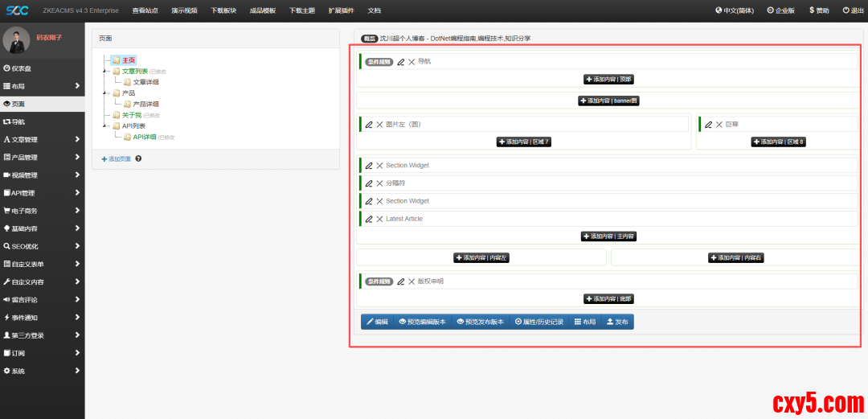Image resolution: width=868 pixels, height=419 pixels.
Task: Click the blue 发布 button
Action: tap(617, 322)
